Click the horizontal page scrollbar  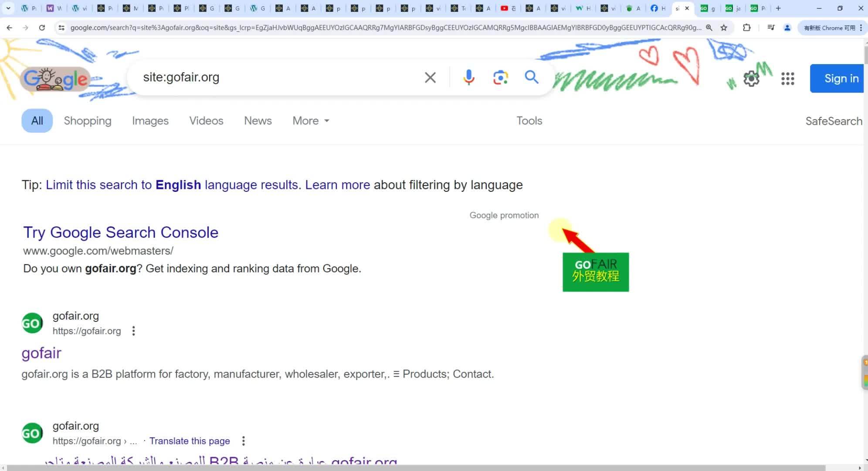point(416,468)
